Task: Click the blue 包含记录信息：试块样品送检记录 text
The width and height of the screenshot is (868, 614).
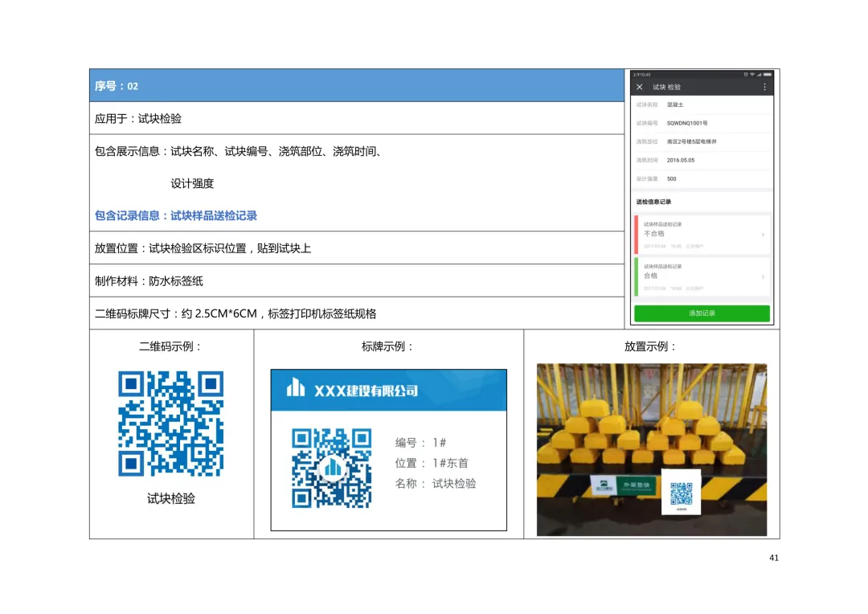Action: pyautogui.click(x=175, y=215)
